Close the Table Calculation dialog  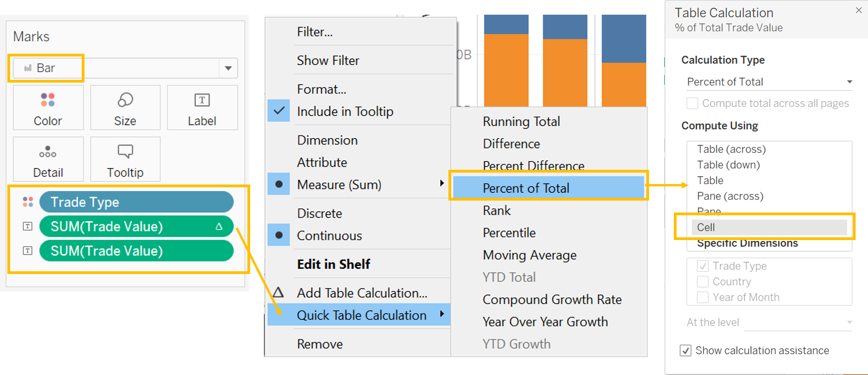(858, 10)
